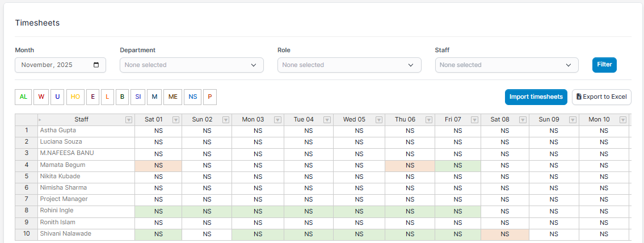The height and width of the screenshot is (243, 644).
Task: Click the AL legend badge
Action: coord(23,97)
